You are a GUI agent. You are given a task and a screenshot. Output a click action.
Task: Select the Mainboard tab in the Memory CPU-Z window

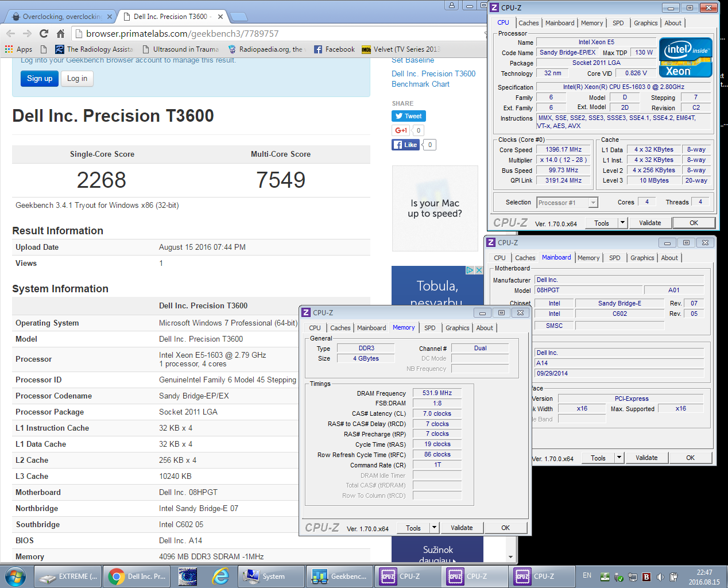[x=371, y=328]
